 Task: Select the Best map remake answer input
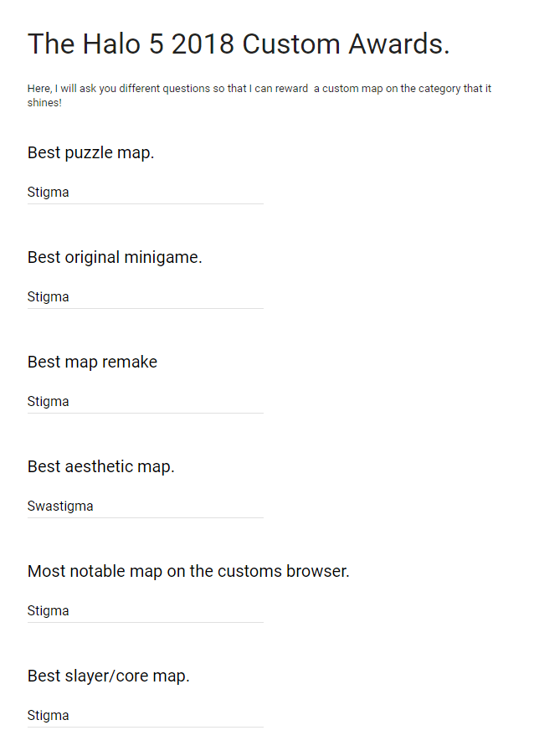(x=145, y=402)
